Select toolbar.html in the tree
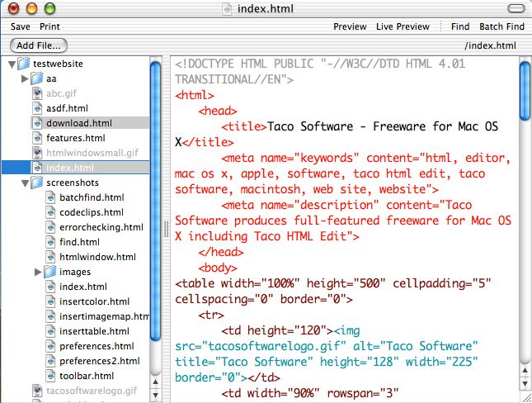 (x=87, y=376)
